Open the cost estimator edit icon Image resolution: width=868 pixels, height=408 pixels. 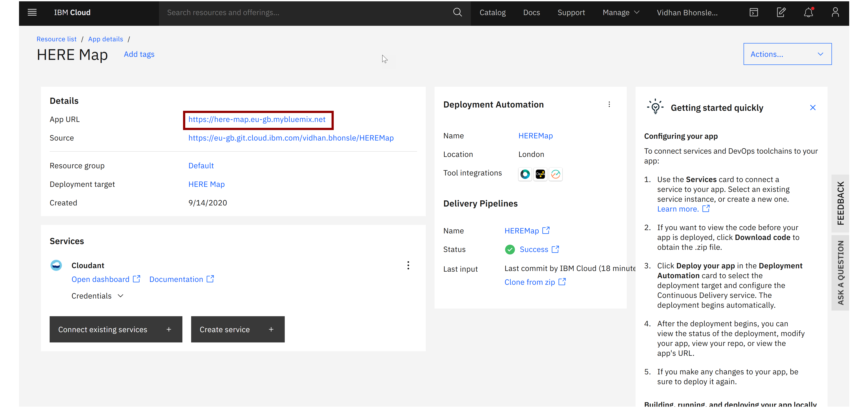point(781,12)
